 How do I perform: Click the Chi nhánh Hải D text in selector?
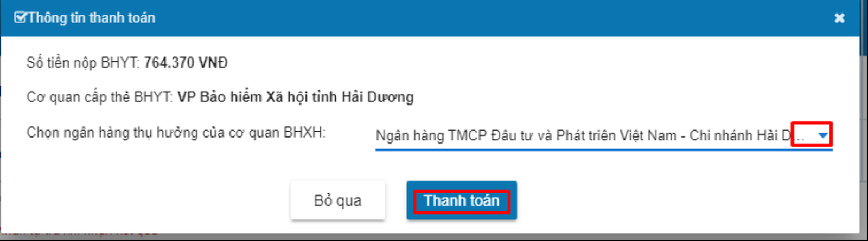coord(740,135)
